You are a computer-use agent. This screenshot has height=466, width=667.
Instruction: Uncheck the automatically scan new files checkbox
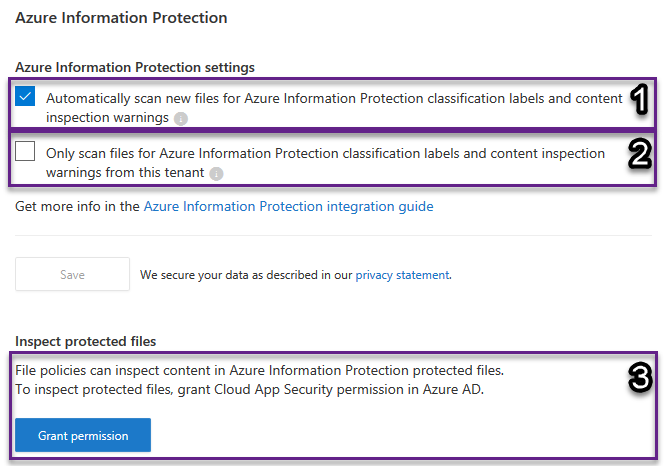(26, 97)
